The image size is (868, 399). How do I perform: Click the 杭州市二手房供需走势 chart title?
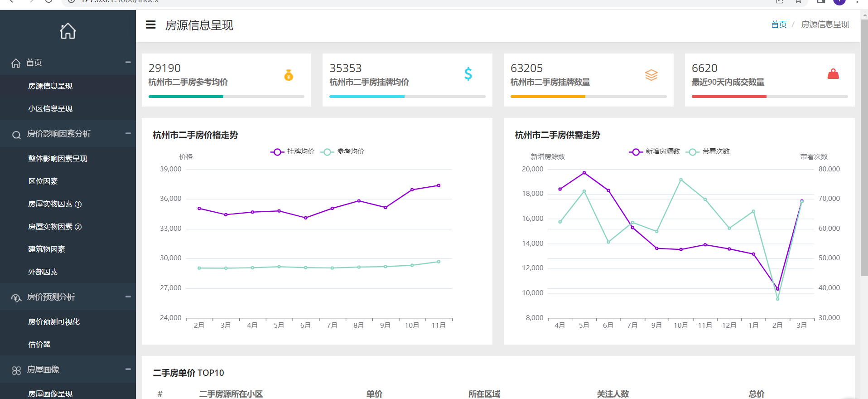[x=558, y=135]
